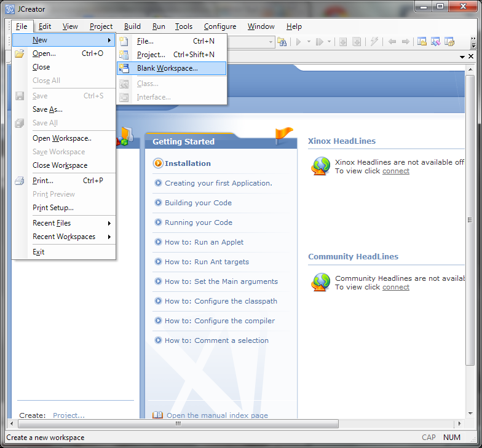The image size is (482, 448).
Task: Toggle the Package View panel icon
Action: (449, 42)
